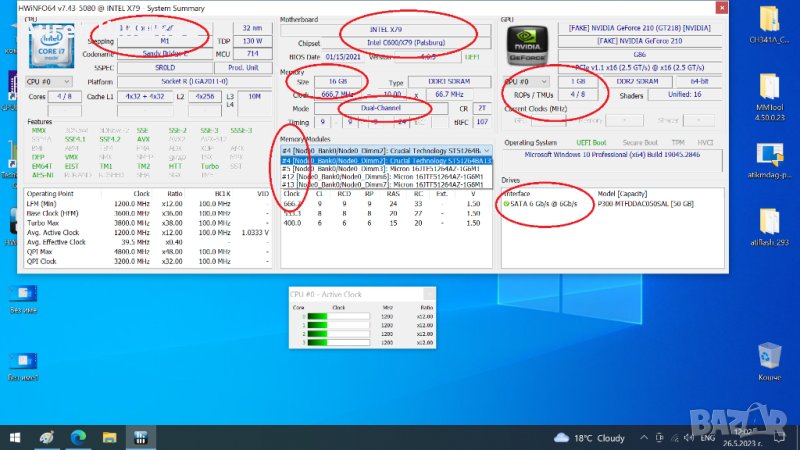Open the Windows Start menu
Viewport: 800px width, 450px height.
click(x=13, y=437)
